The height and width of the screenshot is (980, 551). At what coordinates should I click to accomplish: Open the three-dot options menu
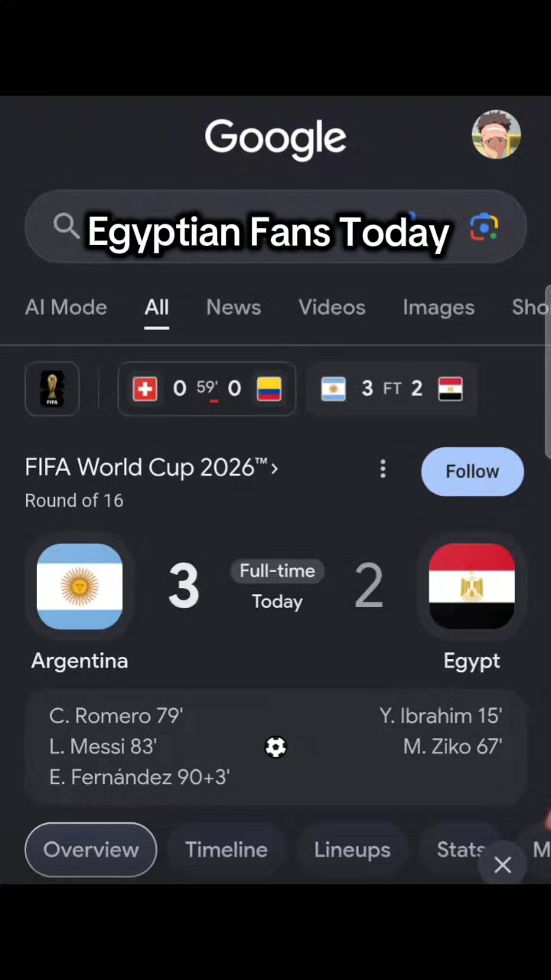(x=383, y=469)
